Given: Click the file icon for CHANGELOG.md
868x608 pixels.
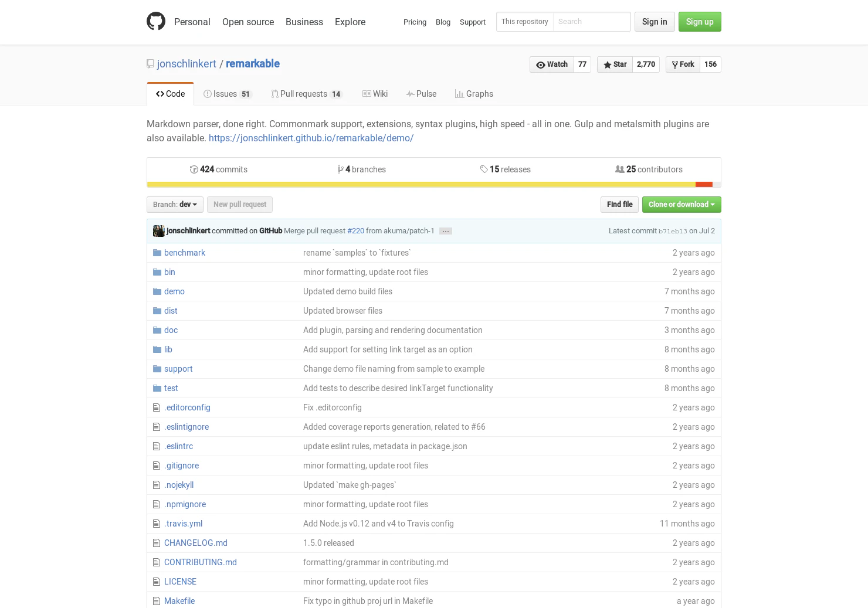Looking at the screenshot, I should click(157, 543).
